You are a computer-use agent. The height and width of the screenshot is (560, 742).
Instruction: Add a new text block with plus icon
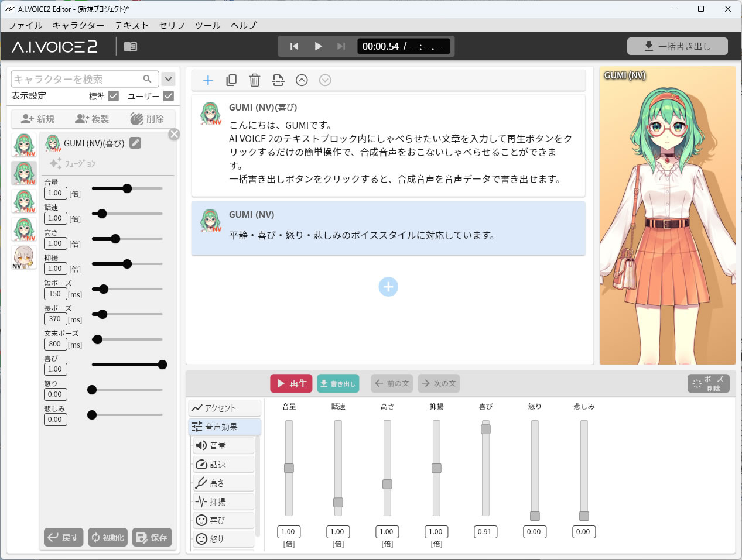tap(208, 80)
